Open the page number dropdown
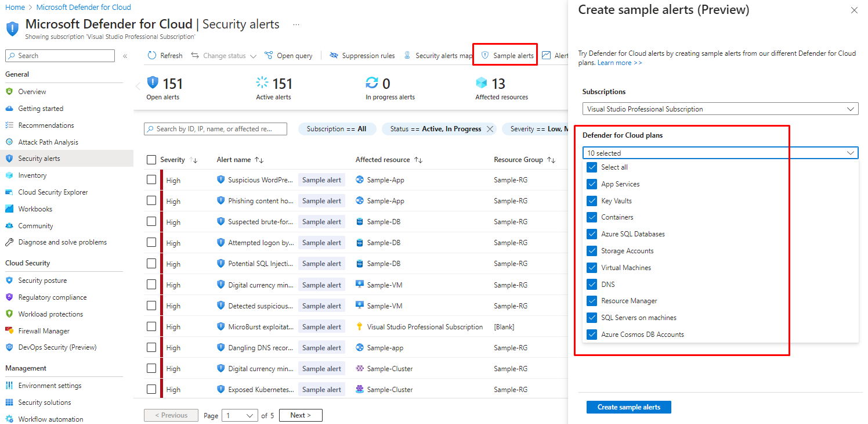 point(240,415)
